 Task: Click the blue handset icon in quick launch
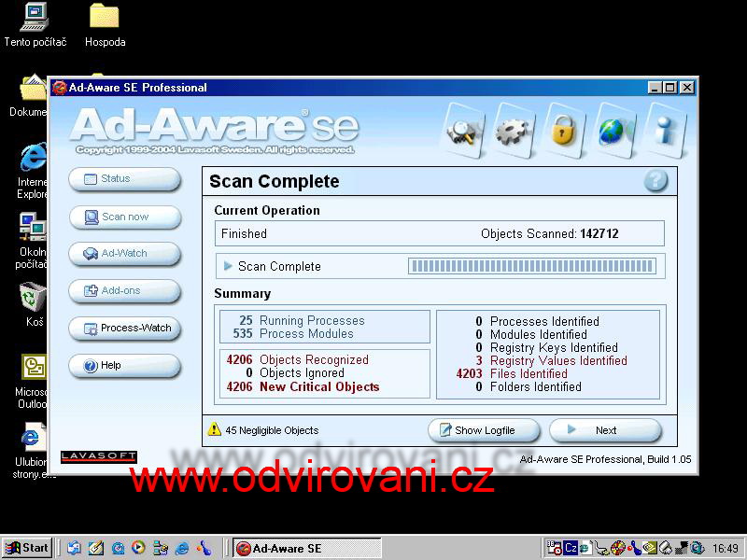coord(204,548)
